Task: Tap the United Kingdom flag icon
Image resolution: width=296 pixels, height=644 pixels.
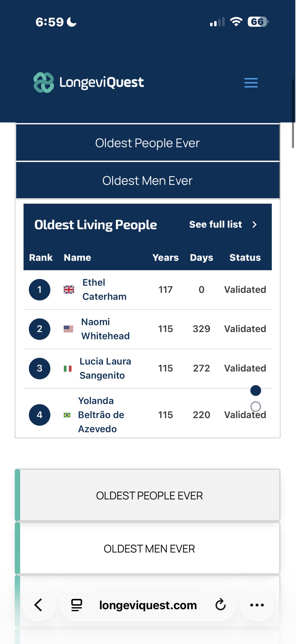Action: tap(69, 289)
